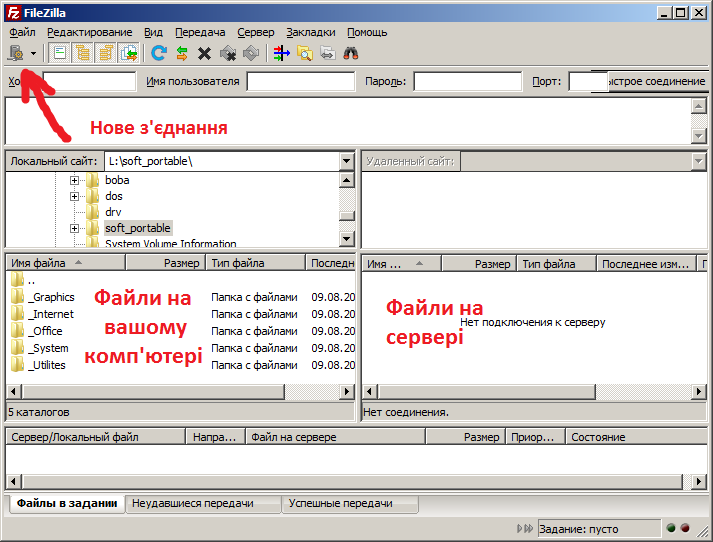Click red activity indicator light
This screenshot has width=713, height=542.
coord(685,528)
